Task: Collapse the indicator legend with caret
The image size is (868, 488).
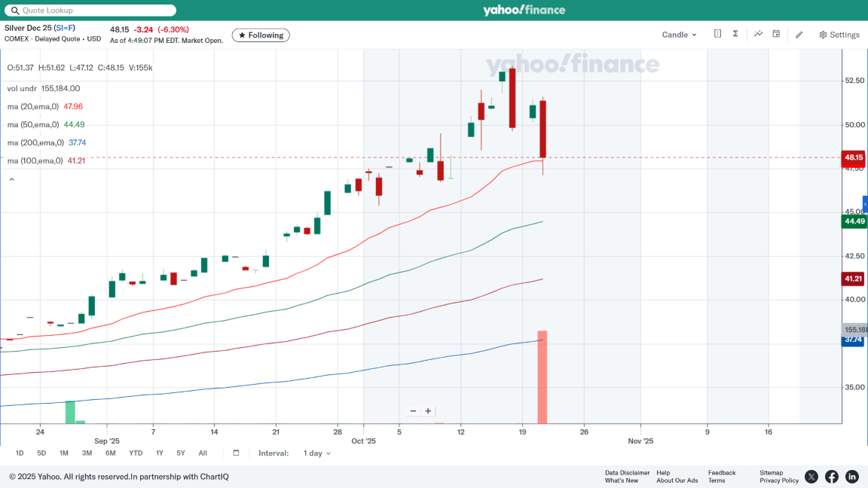Action: coord(11,179)
